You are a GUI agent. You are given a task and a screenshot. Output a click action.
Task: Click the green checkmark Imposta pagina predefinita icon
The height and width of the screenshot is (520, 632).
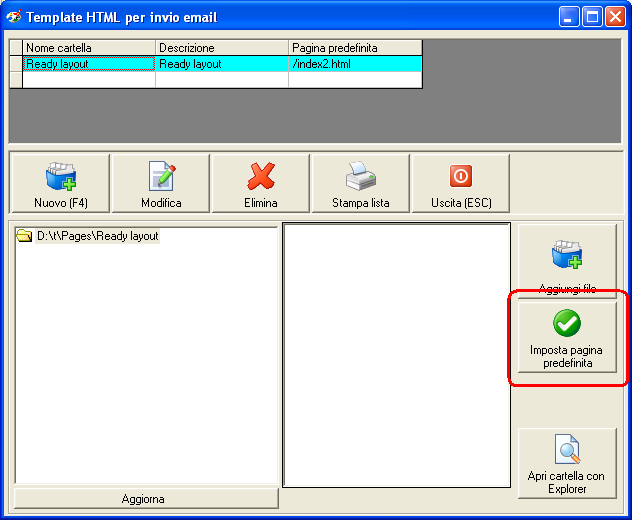click(x=567, y=323)
